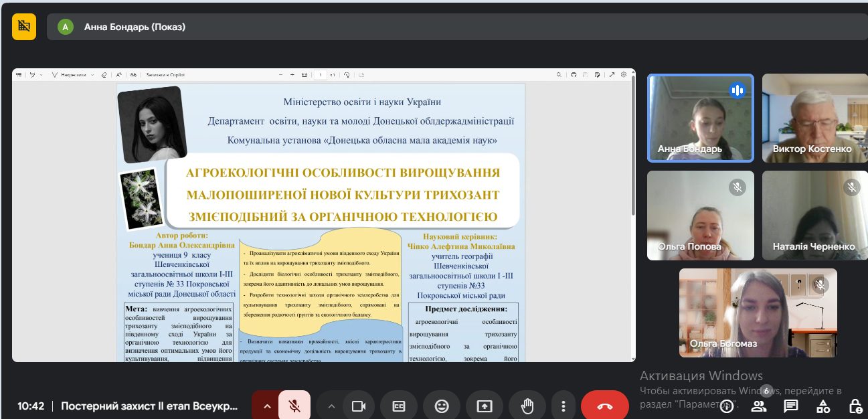
Task: Show the participants list
Action: click(759, 406)
